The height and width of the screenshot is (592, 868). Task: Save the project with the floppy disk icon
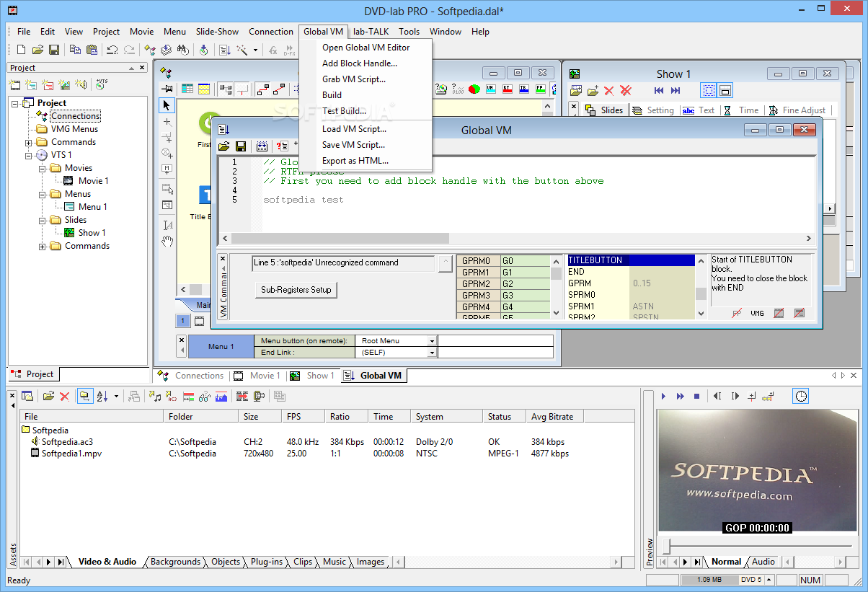tap(54, 50)
